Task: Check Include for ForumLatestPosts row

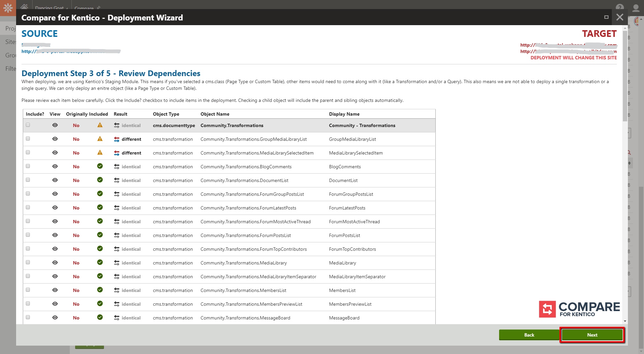Action: click(x=28, y=208)
